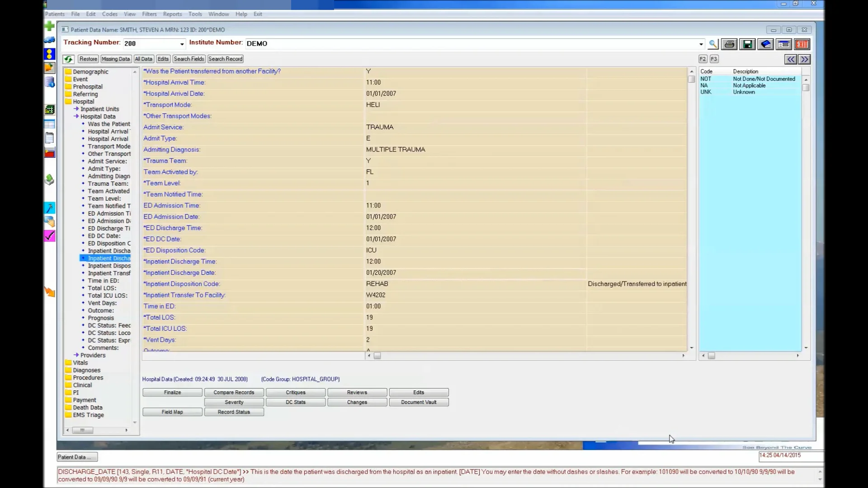
Task: Toggle the All Data view
Action: (143, 59)
